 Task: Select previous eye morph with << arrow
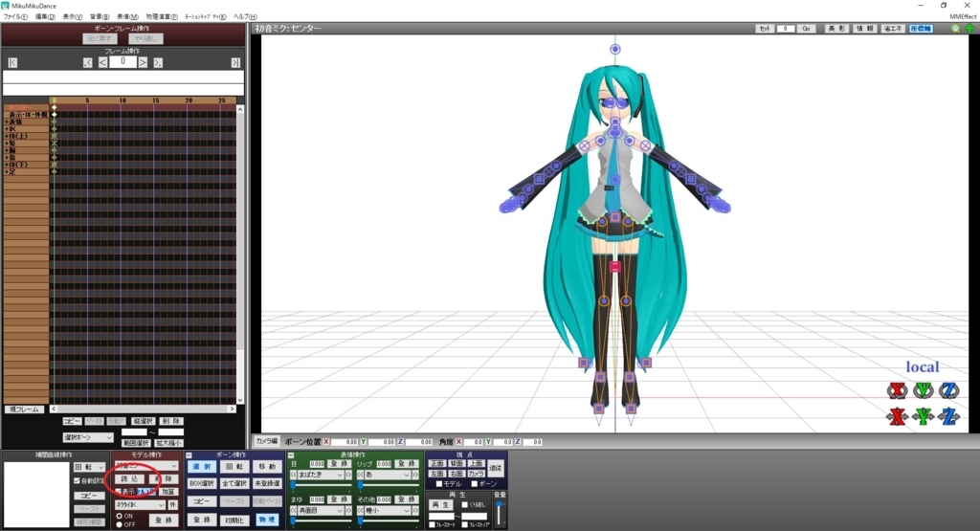point(294,475)
